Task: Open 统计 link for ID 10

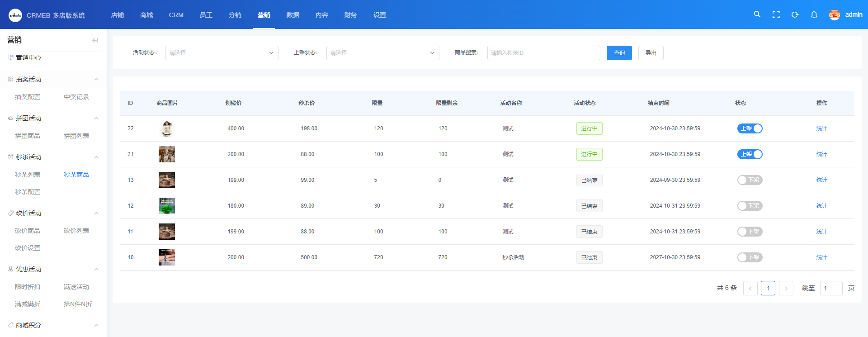Action: 821,257
